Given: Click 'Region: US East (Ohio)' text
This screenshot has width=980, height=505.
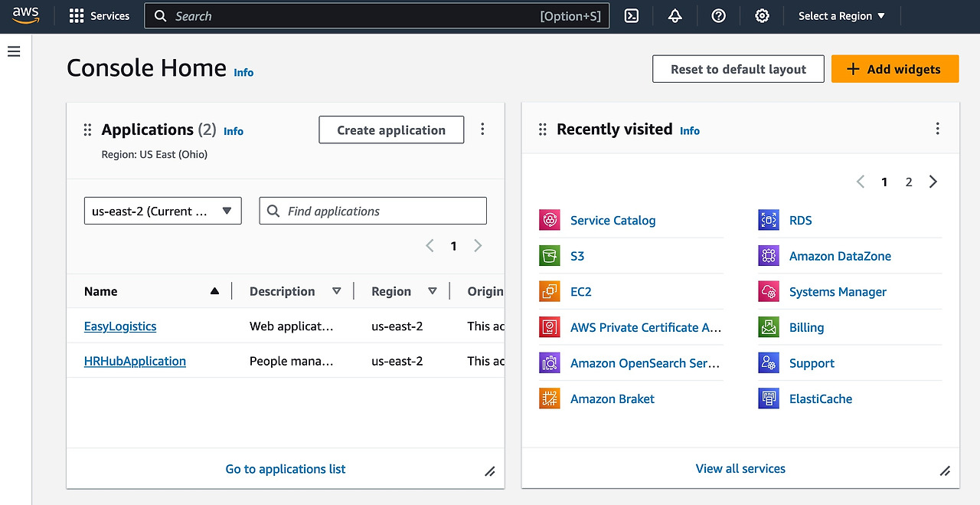Looking at the screenshot, I should pos(155,154).
